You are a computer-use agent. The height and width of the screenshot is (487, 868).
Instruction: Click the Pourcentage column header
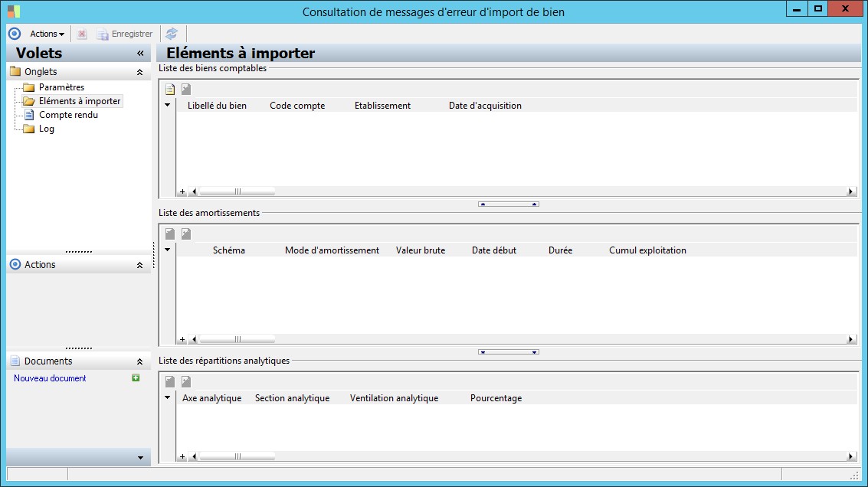496,398
